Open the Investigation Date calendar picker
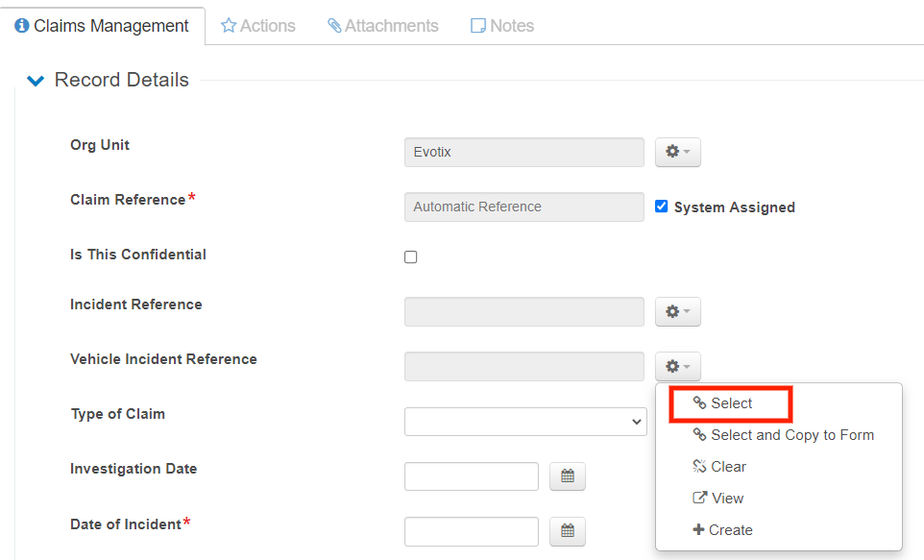924x560 pixels. pos(567,476)
